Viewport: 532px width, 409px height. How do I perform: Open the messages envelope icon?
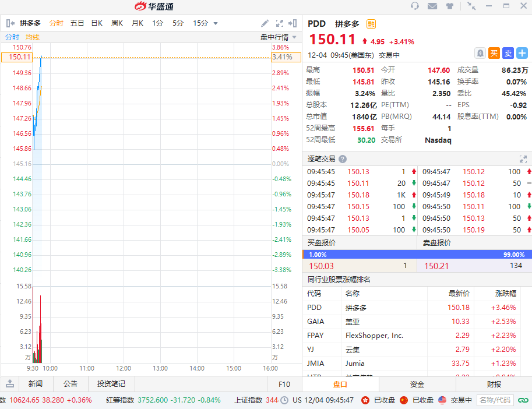click(432, 6)
